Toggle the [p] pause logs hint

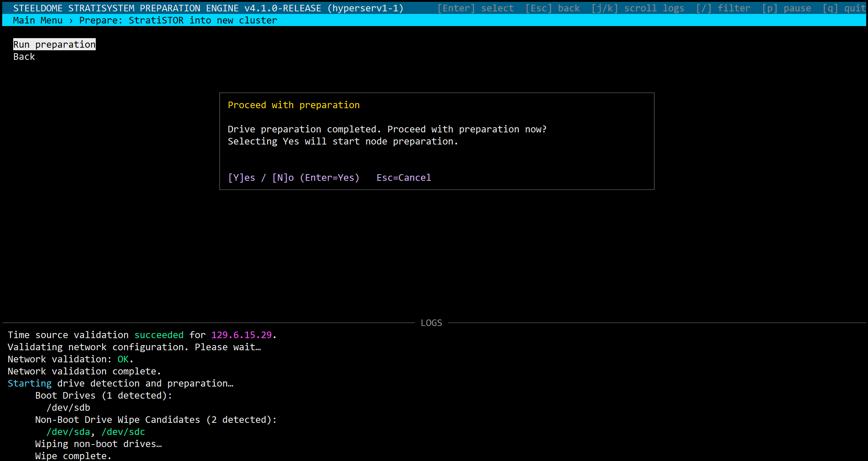click(787, 8)
